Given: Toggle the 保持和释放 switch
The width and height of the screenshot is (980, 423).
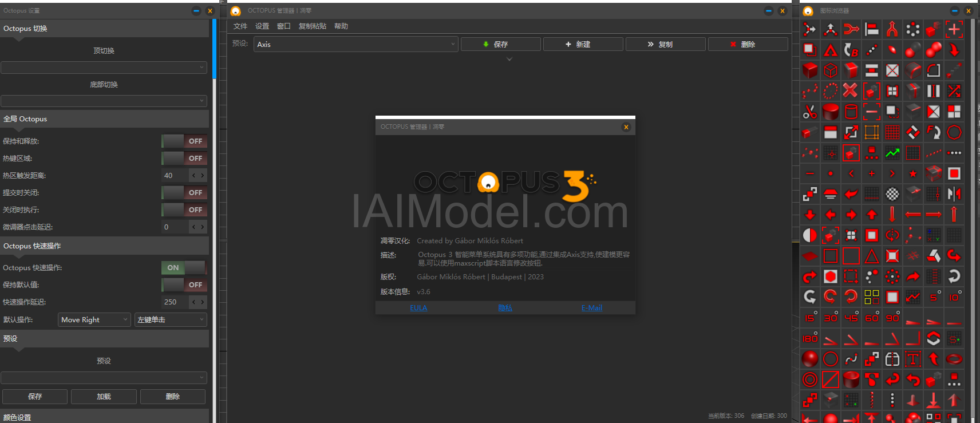Looking at the screenshot, I should coord(184,141).
